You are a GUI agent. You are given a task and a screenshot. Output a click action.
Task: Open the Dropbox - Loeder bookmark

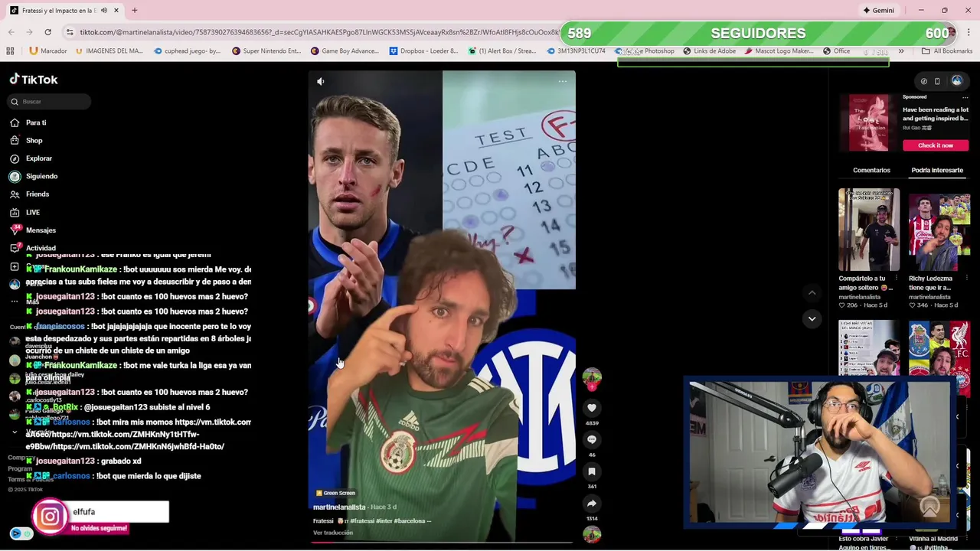(423, 51)
